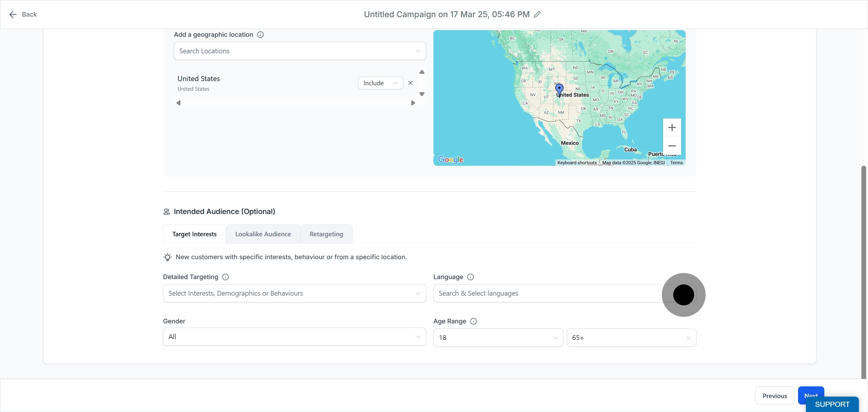Open Keyboard shortcuts on the map

click(577, 162)
